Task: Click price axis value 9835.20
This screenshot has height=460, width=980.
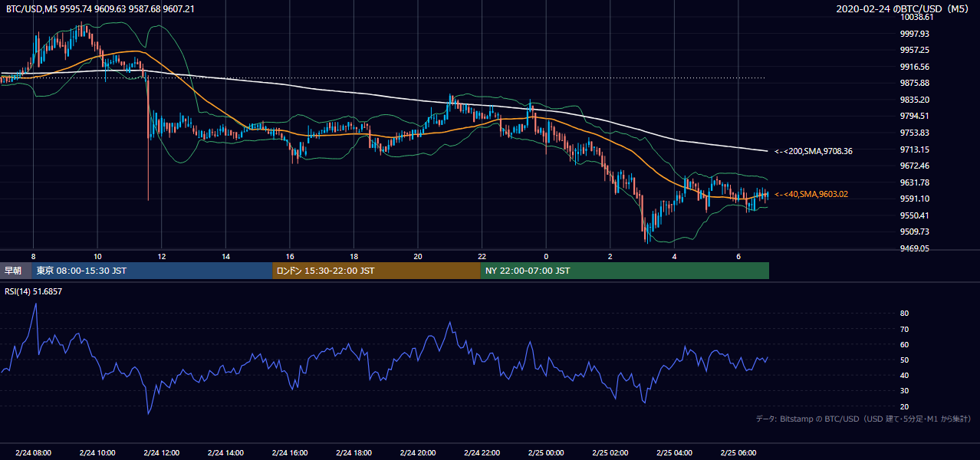Action: 914,100
